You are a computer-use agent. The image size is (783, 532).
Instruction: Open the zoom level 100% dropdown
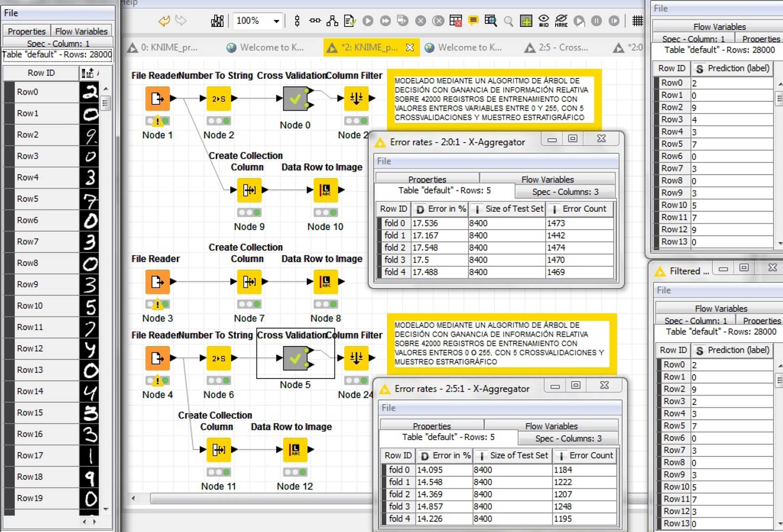(276, 21)
